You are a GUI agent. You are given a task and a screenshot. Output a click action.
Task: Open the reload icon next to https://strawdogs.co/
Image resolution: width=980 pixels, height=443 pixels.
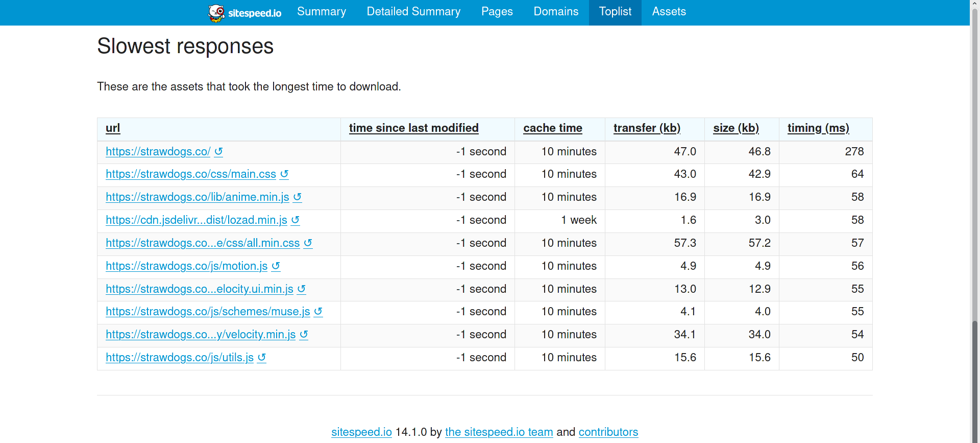pyautogui.click(x=218, y=151)
